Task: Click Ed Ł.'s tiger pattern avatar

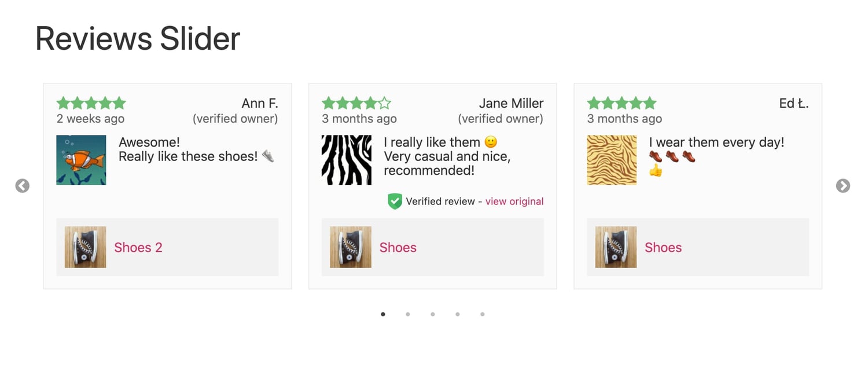Action: (612, 160)
